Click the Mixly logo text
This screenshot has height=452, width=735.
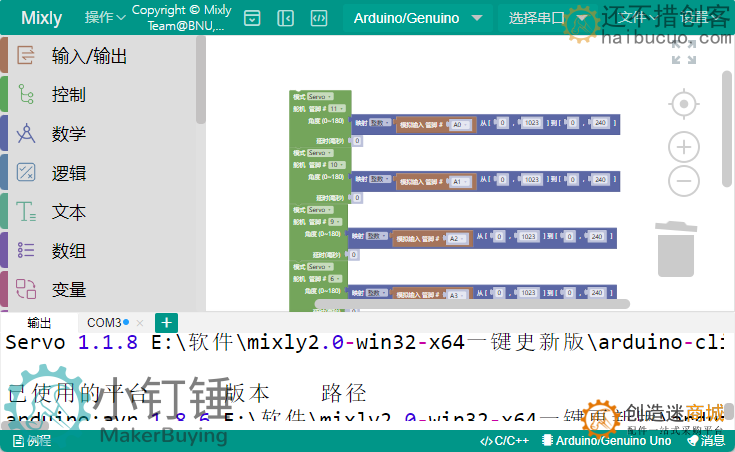[x=41, y=18]
